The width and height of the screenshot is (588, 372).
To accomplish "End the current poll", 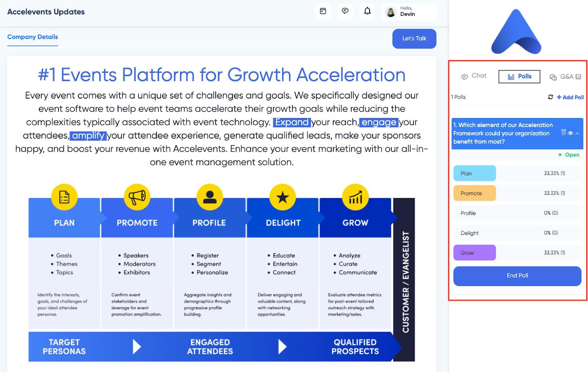I will [x=517, y=276].
